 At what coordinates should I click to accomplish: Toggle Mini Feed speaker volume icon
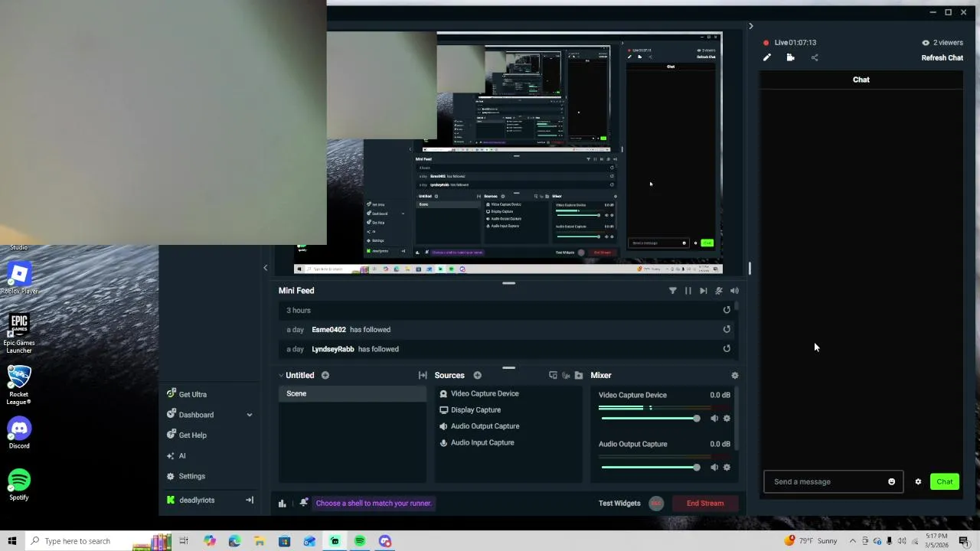734,291
